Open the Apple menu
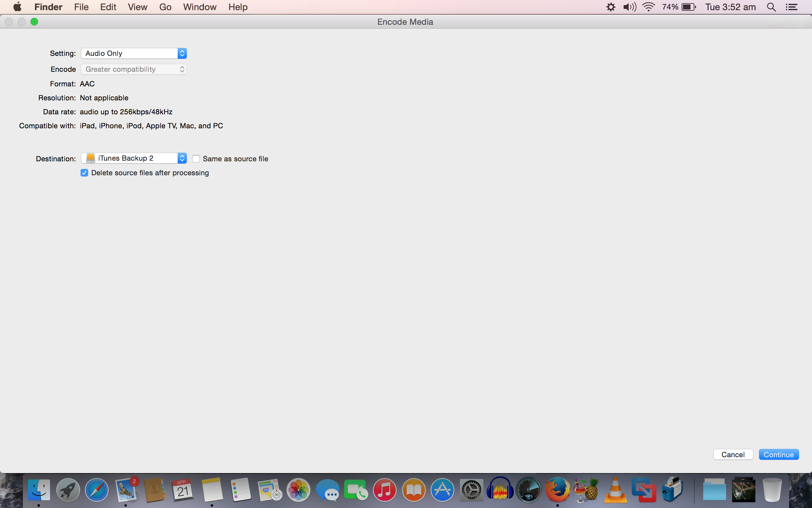812x508 pixels. tap(17, 7)
